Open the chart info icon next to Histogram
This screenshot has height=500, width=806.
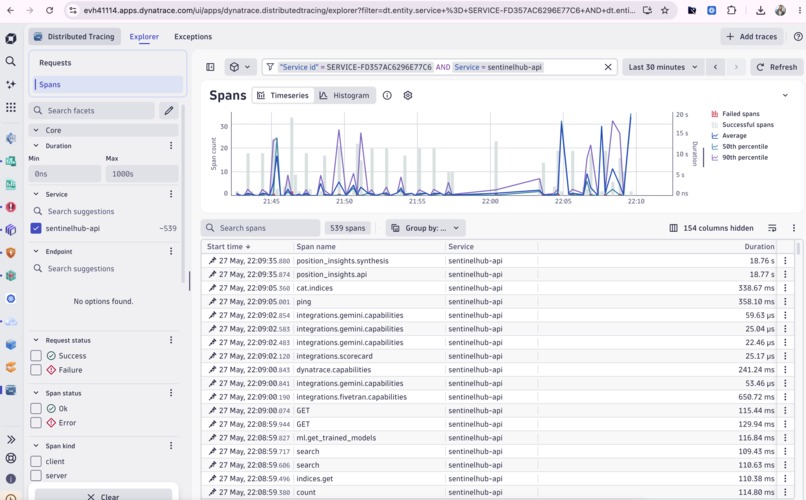coord(387,95)
